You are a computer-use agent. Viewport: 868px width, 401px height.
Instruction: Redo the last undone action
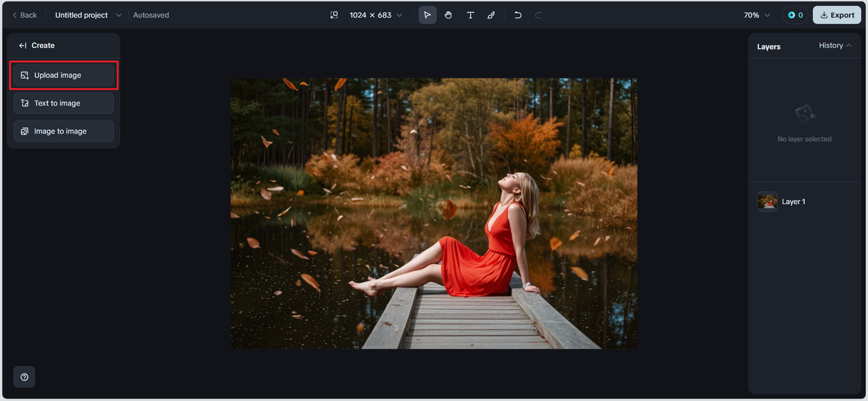point(538,15)
